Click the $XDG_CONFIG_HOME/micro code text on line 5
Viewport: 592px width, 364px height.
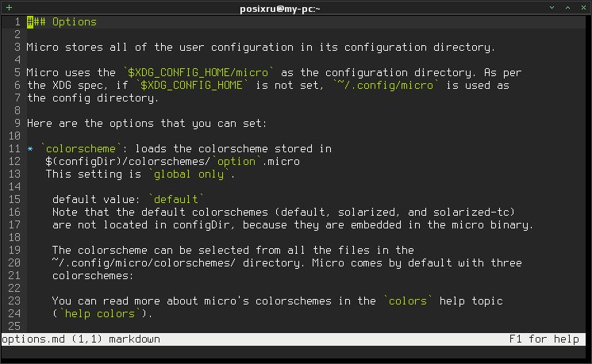(x=198, y=72)
